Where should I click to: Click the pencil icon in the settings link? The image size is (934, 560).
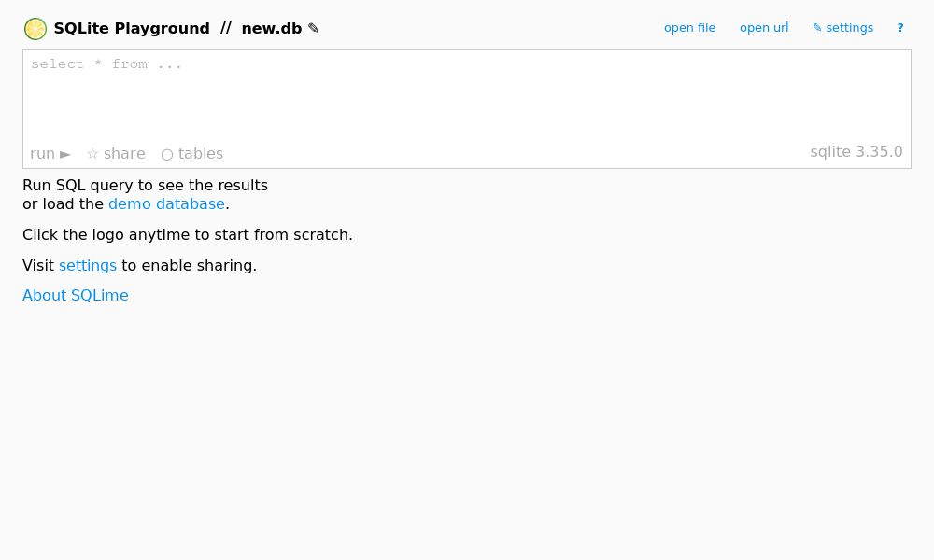pyautogui.click(x=817, y=28)
